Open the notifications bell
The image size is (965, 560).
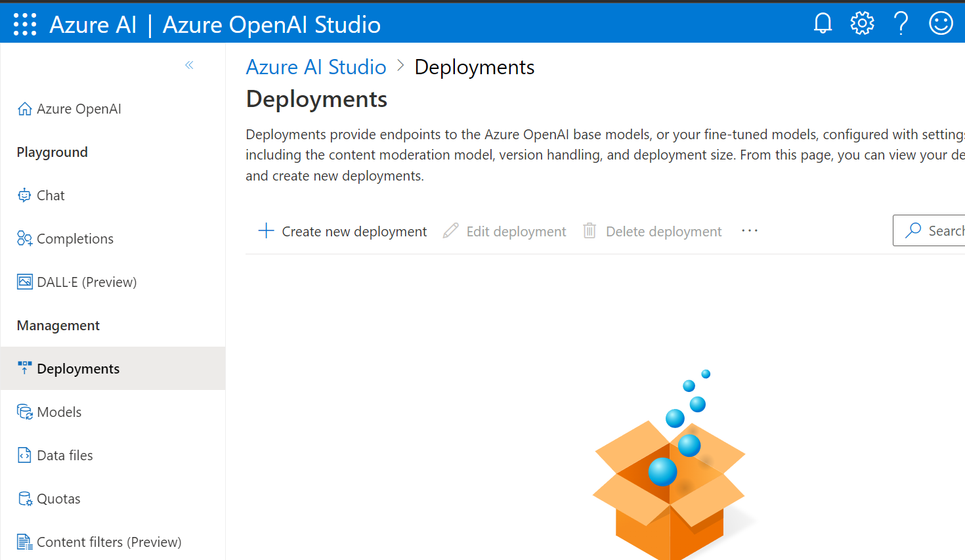click(x=823, y=24)
